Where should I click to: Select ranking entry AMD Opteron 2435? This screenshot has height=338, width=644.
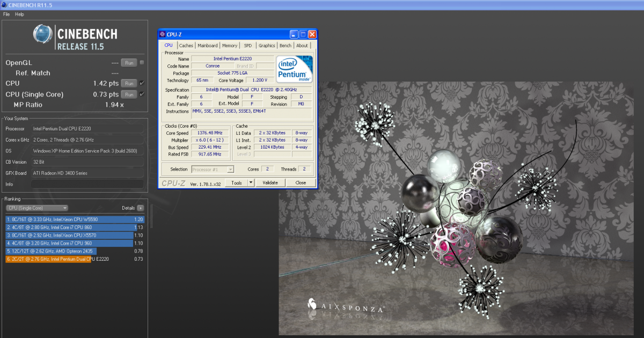tap(75, 251)
